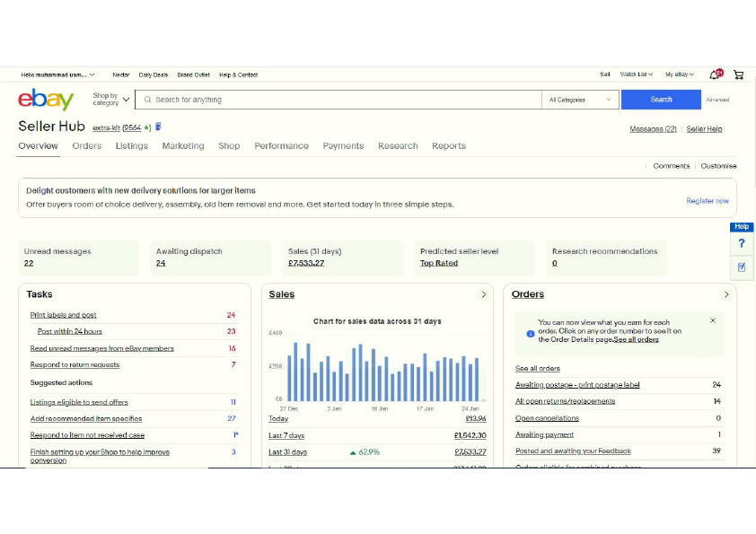Click the blue Search button
This screenshot has height=534, width=756.
tap(661, 100)
